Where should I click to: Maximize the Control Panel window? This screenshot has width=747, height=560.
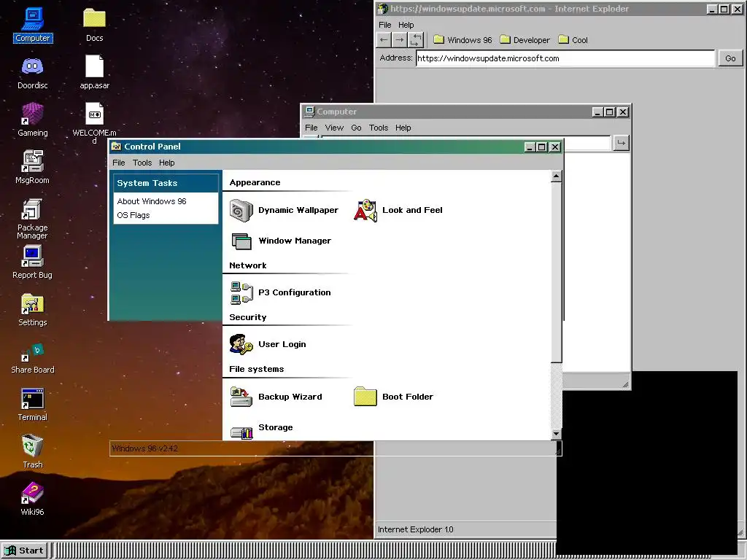542,147
